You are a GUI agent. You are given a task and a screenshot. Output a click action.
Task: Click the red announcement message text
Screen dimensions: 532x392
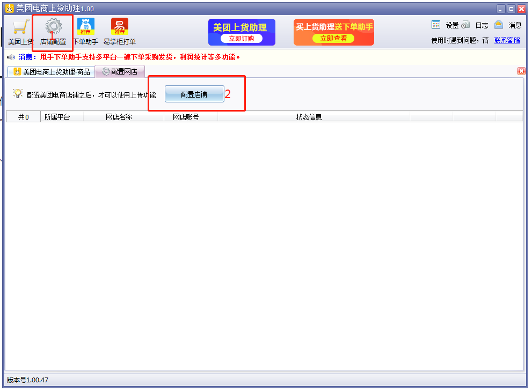(140, 57)
